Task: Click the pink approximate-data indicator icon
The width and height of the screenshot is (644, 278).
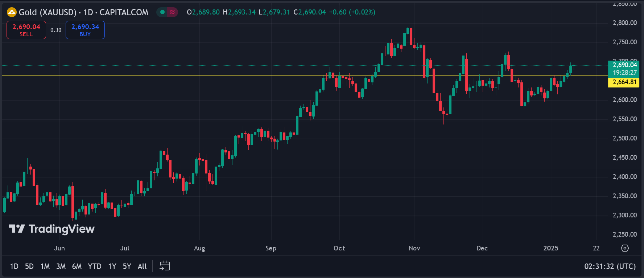Action: 172,12
